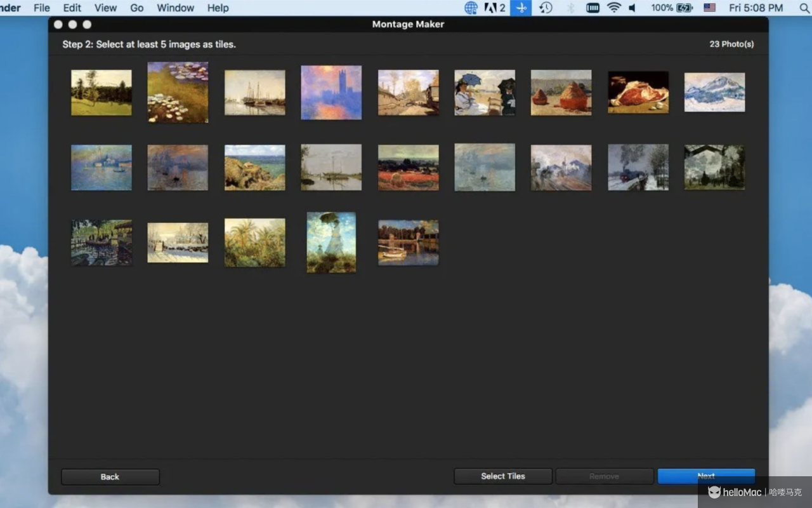
Task: Select the boats under trees riverside thumbnail
Action: coord(101,243)
